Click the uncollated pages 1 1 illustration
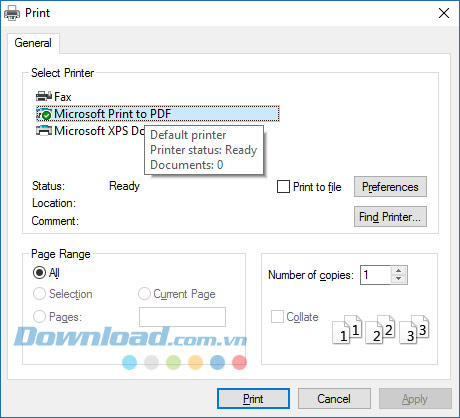The width and height of the screenshot is (460, 418). pos(347,329)
